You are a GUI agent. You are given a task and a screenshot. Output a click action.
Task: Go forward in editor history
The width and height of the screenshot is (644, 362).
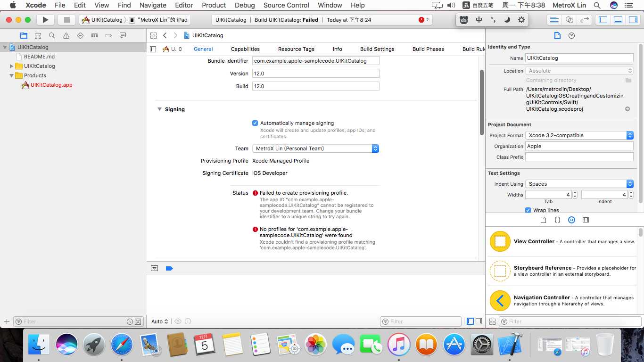pos(175,35)
